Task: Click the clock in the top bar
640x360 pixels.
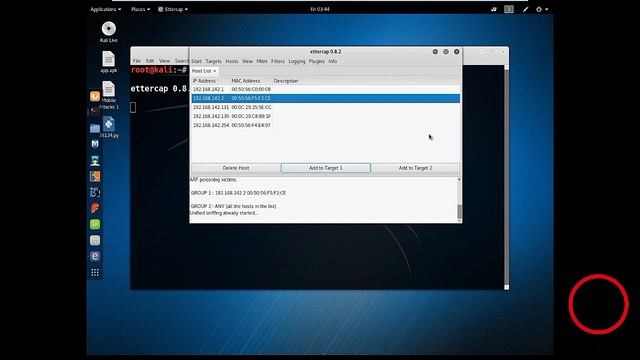Action: pyautogui.click(x=320, y=9)
